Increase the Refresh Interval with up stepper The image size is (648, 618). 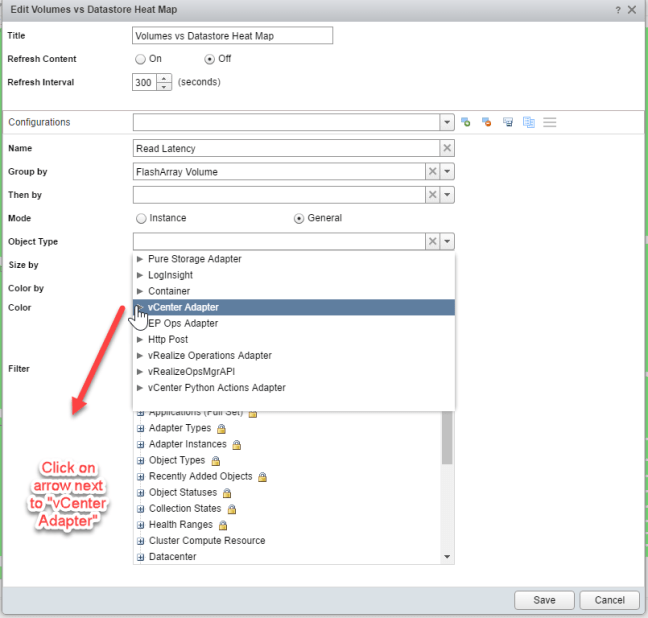(165, 78)
